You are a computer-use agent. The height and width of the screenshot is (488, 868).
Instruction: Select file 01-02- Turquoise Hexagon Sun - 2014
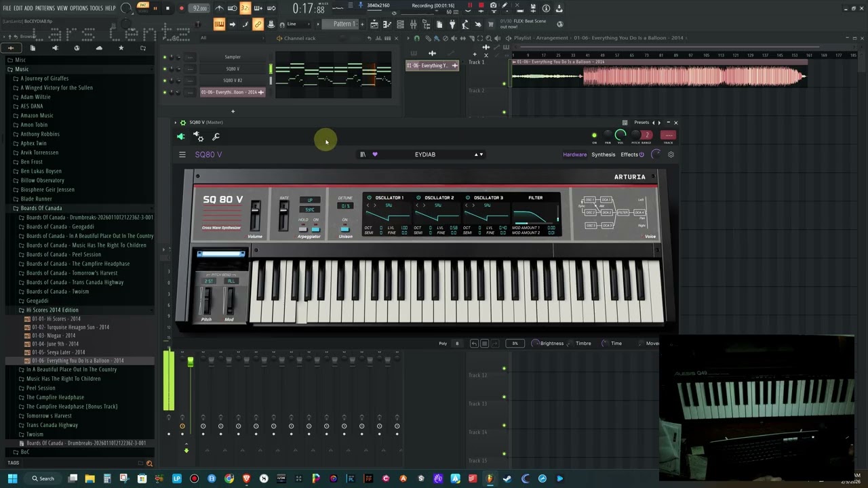[x=70, y=327]
